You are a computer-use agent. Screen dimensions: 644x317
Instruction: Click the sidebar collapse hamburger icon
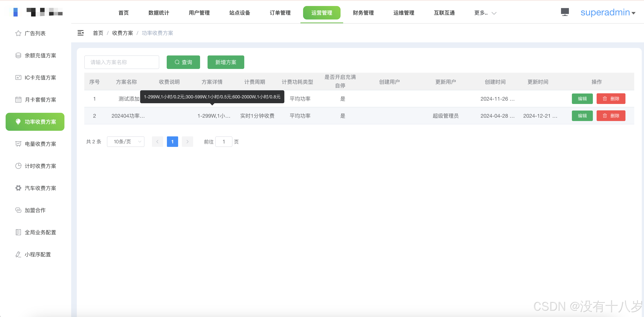click(80, 33)
